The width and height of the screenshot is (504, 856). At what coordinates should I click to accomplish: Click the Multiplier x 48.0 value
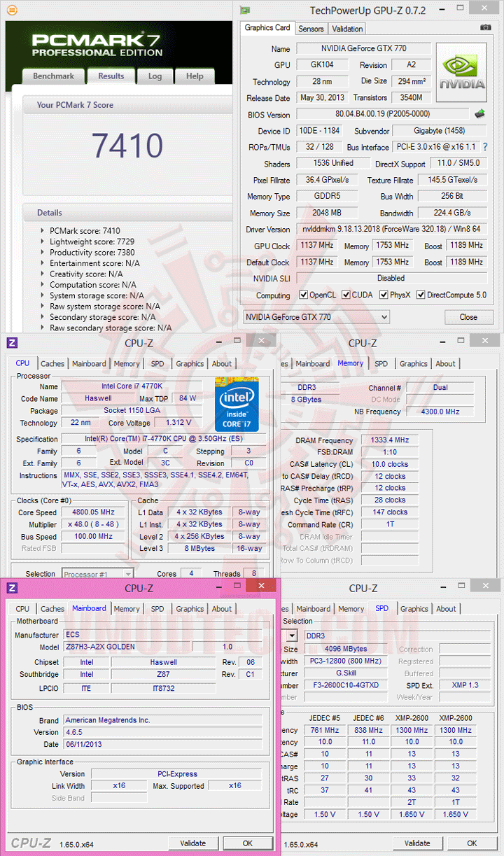coord(92,524)
